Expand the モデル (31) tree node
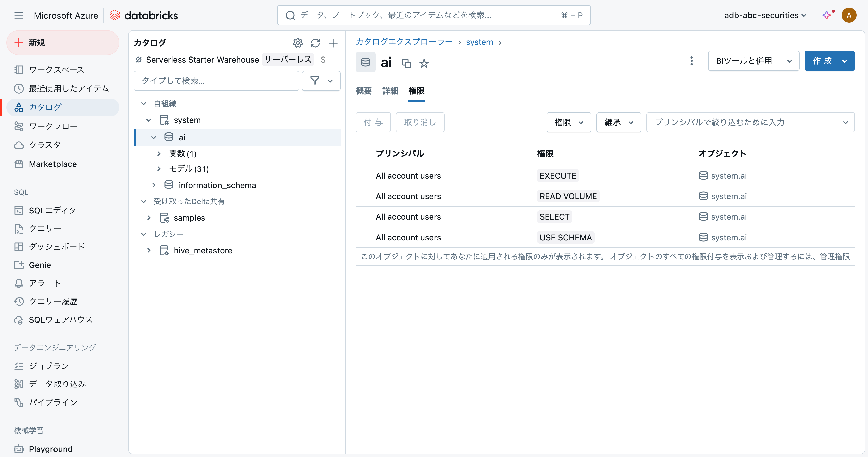 [159, 169]
